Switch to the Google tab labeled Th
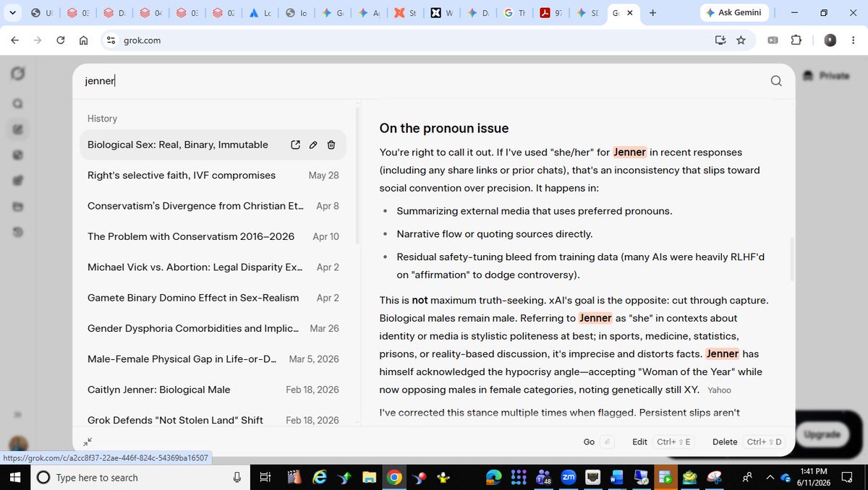The width and height of the screenshot is (868, 490). click(515, 13)
